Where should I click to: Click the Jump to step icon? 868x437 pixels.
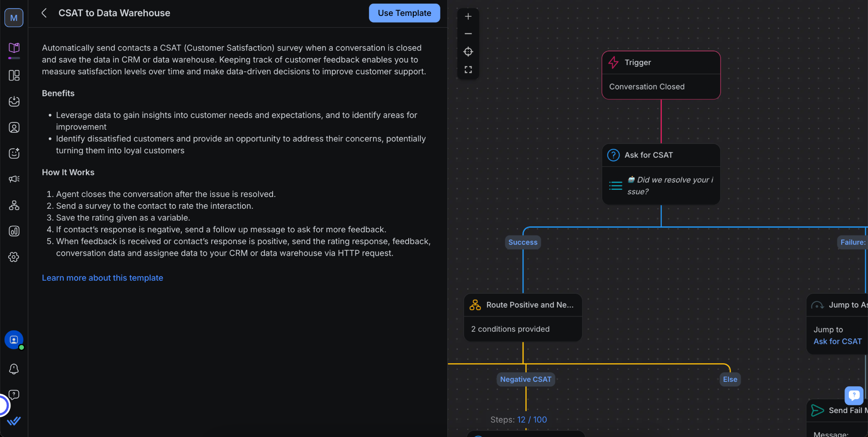pos(817,305)
